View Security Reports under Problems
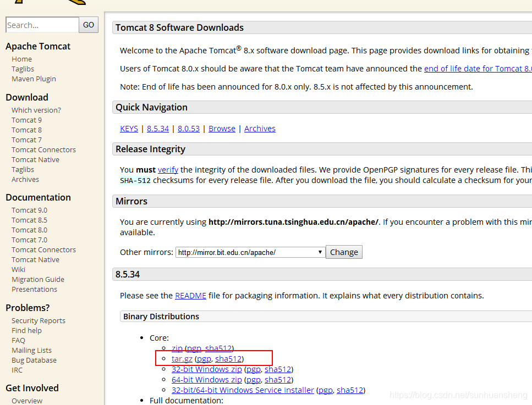The image size is (532, 405). [38, 320]
